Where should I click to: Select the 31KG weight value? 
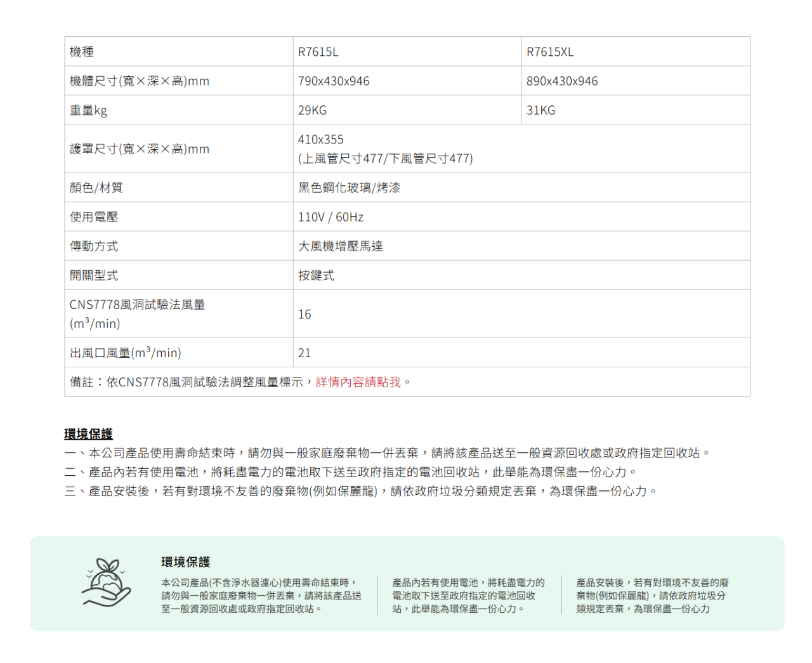click(x=541, y=110)
